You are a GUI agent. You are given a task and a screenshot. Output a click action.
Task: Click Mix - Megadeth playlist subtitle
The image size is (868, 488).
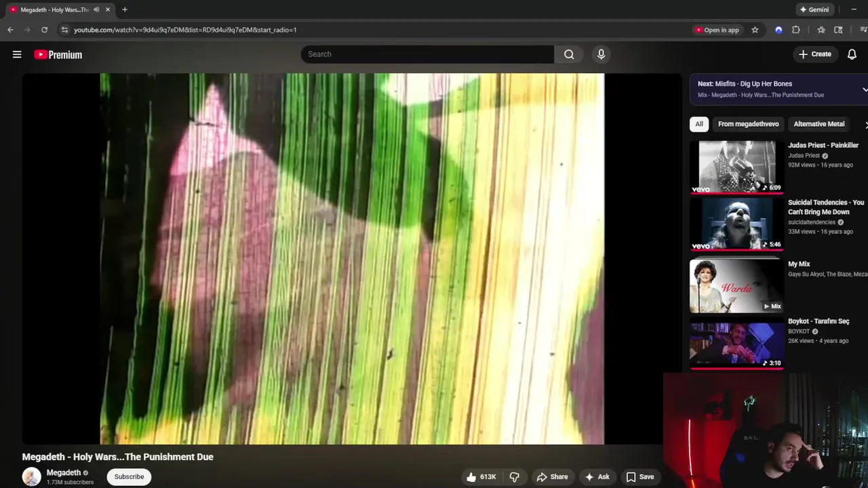(x=761, y=95)
